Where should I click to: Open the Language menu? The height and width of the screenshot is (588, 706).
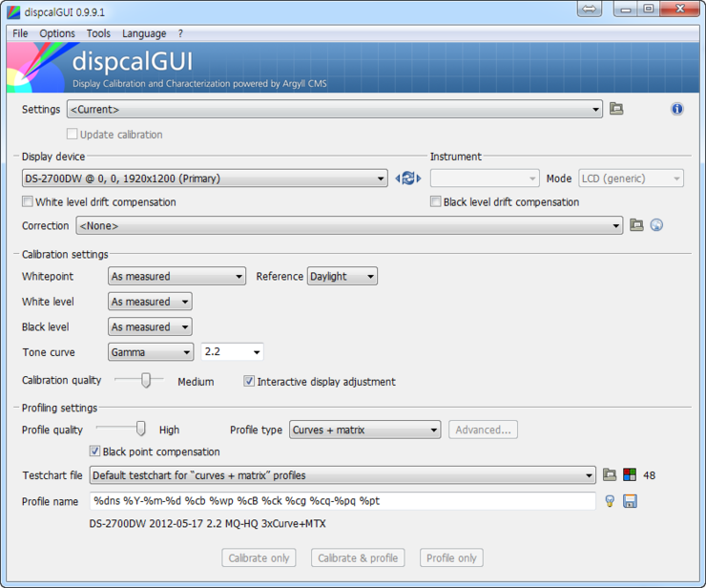coord(144,33)
